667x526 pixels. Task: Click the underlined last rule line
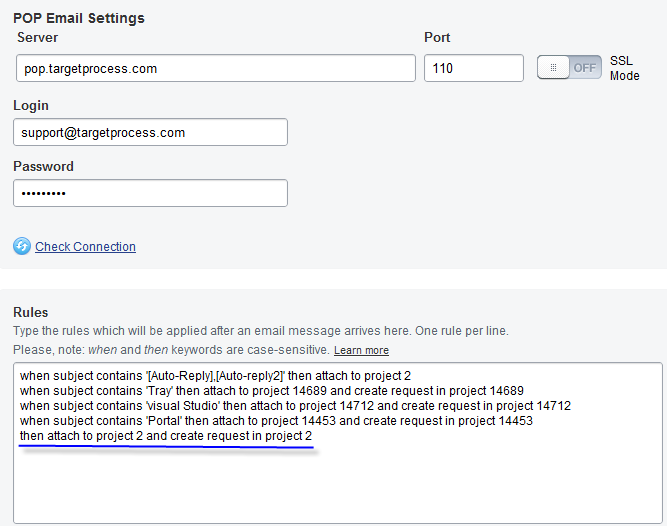[166, 437]
